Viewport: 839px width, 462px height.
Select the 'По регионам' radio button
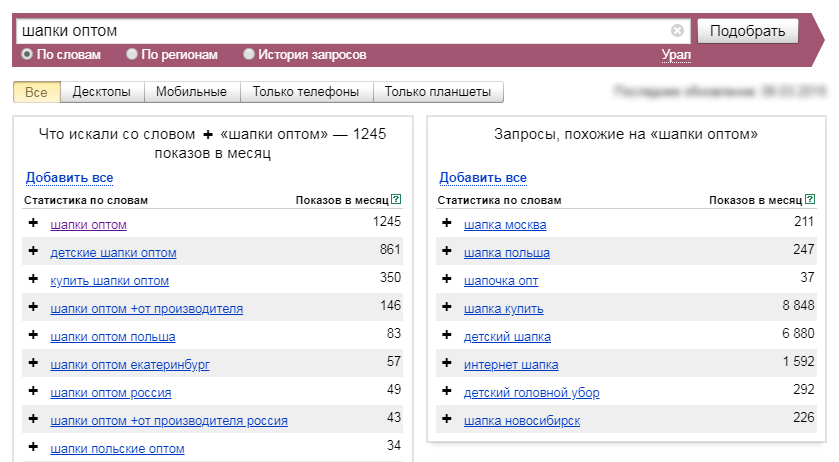132,54
